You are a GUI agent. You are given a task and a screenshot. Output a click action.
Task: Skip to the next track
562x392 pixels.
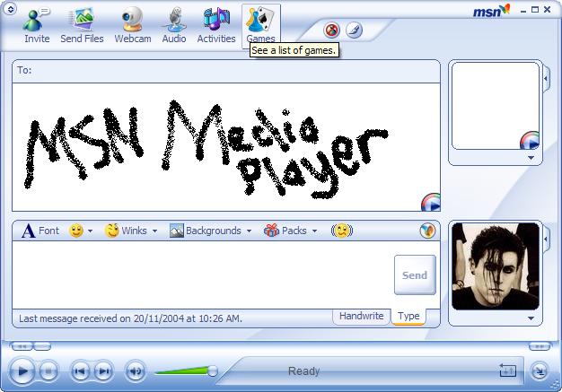[104, 370]
